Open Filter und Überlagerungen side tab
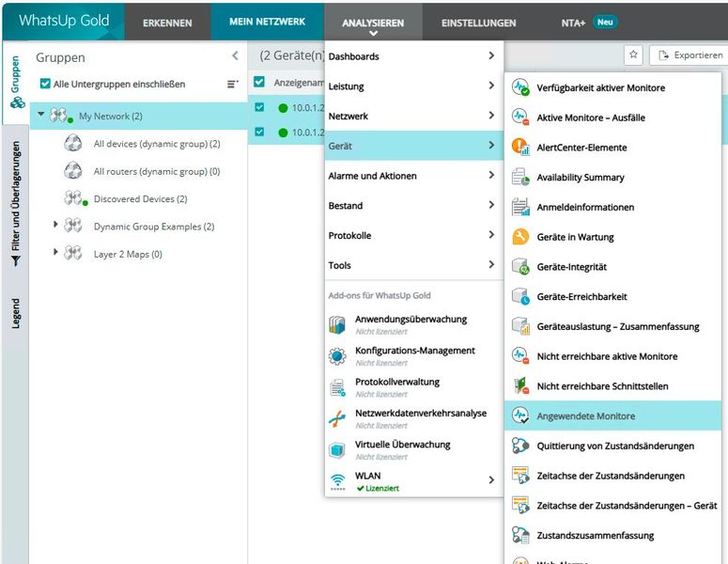 click(16, 203)
